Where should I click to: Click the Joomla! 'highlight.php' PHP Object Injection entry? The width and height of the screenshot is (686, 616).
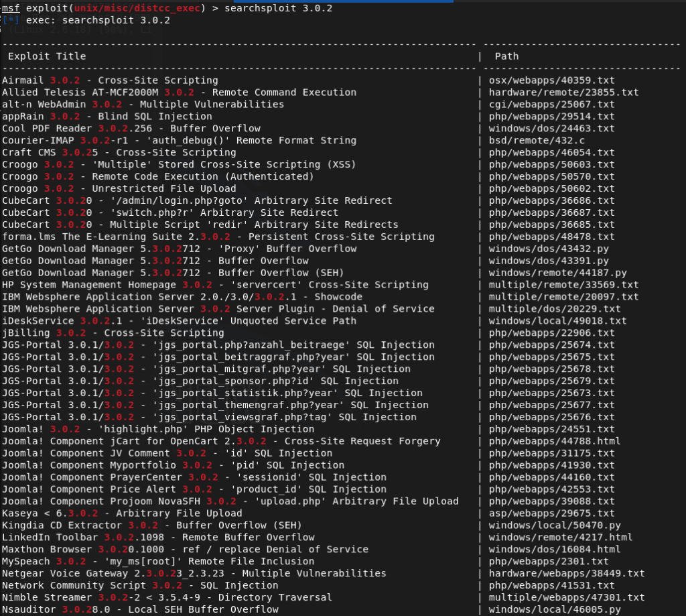(157, 429)
